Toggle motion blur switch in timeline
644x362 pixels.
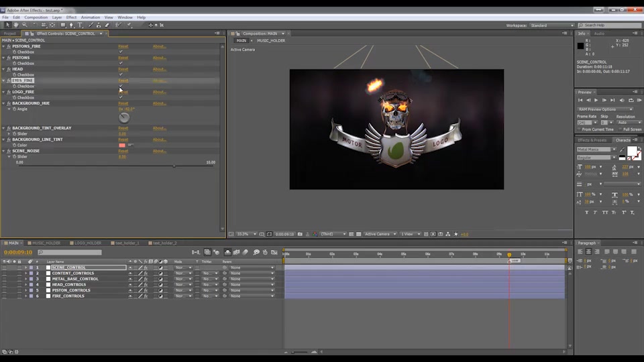[x=246, y=253]
